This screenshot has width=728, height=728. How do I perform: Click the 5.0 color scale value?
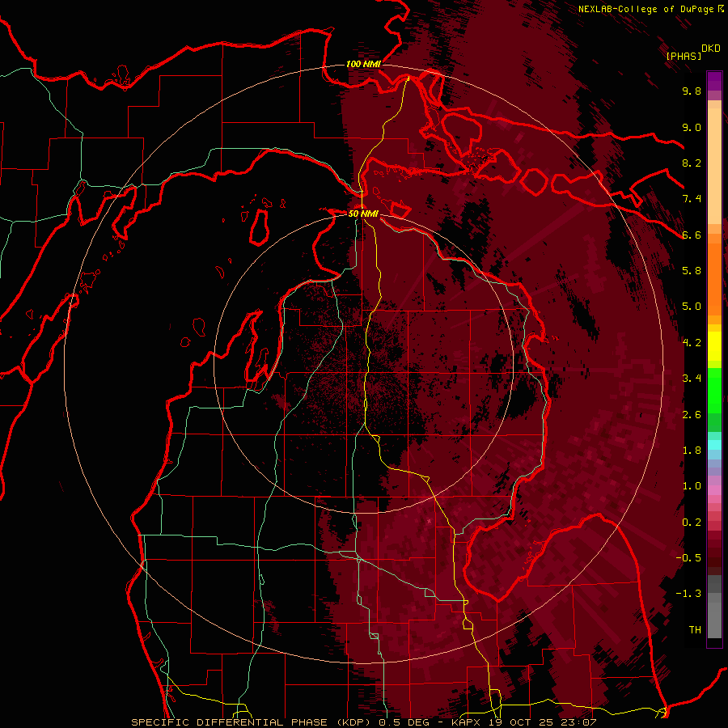click(x=692, y=307)
